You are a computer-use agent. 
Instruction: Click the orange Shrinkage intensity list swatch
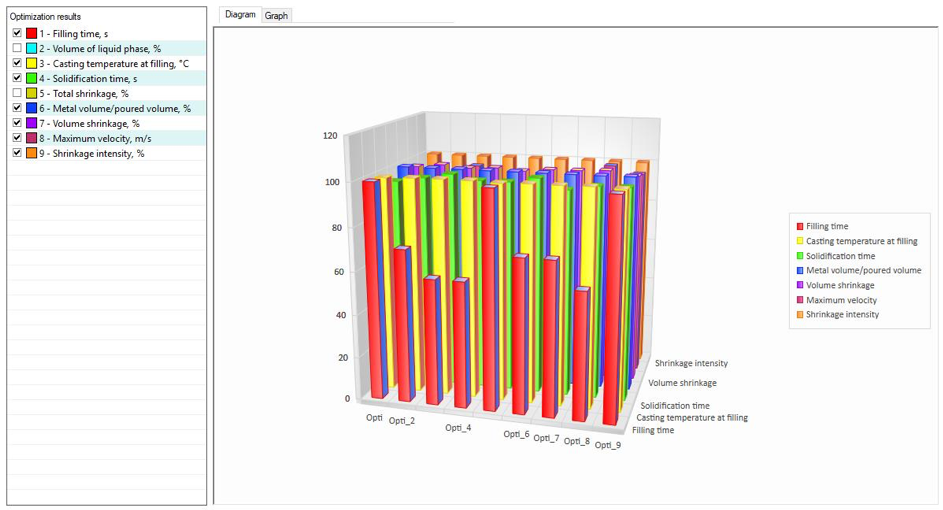(x=31, y=154)
